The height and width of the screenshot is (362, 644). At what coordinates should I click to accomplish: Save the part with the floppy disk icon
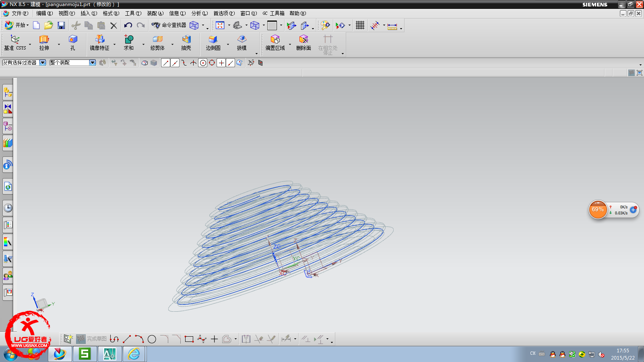[x=61, y=25]
